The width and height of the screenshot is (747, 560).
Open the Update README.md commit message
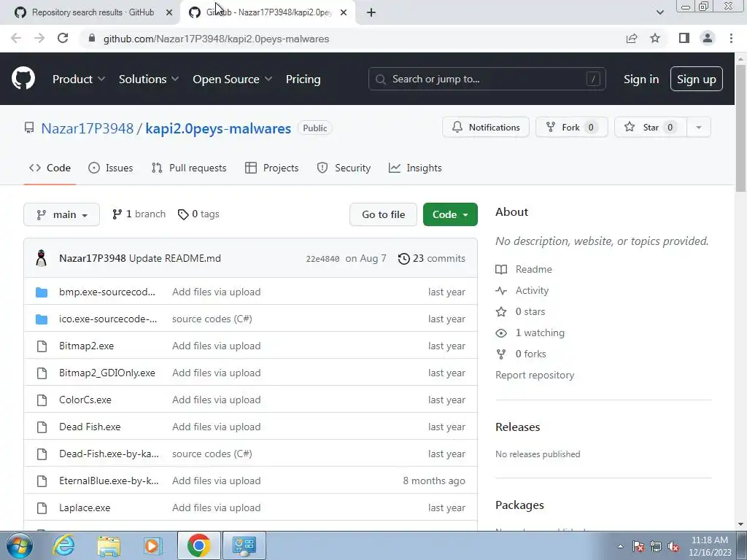(x=175, y=258)
